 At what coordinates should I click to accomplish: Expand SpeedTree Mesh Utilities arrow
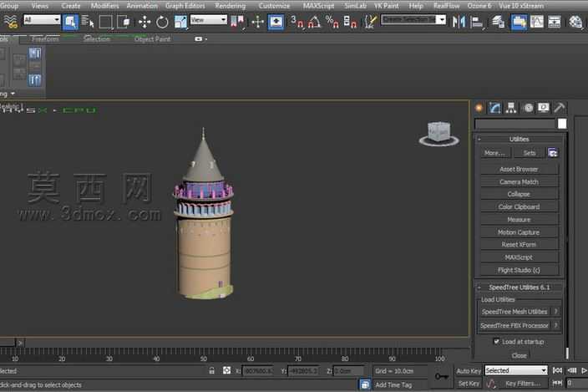[x=556, y=312]
